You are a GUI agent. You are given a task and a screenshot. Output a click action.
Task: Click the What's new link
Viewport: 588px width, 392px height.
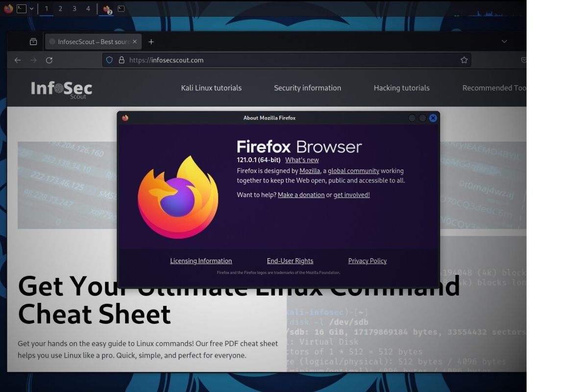pyautogui.click(x=302, y=160)
